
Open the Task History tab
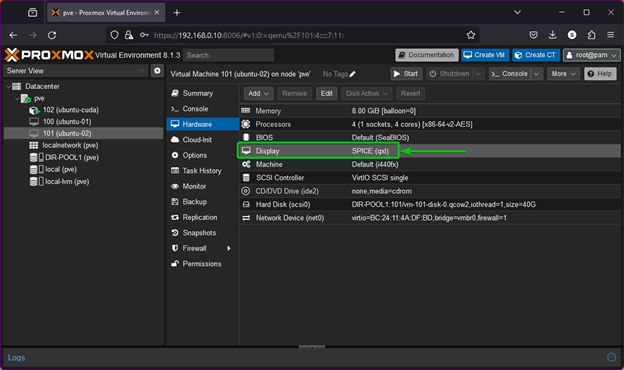coord(203,171)
